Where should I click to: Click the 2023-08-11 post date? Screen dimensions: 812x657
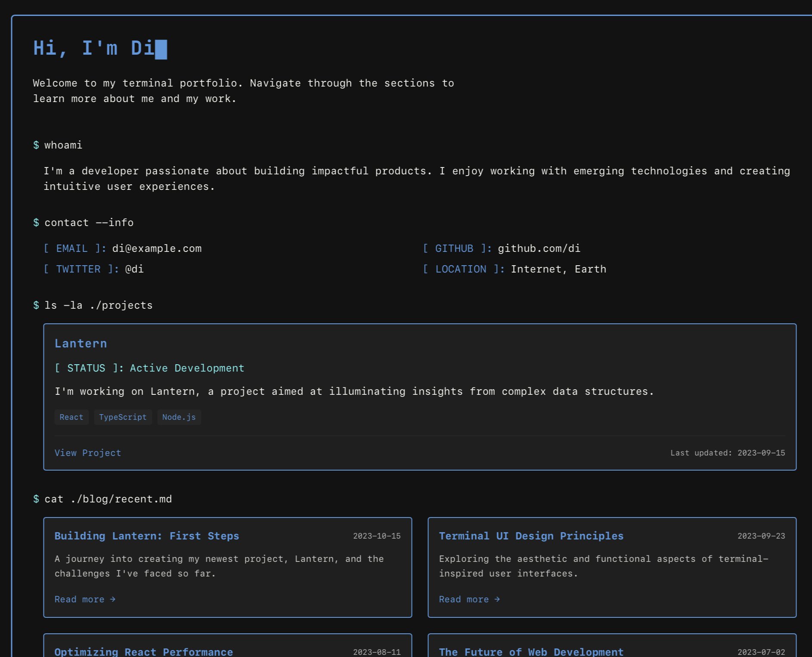coord(377,652)
